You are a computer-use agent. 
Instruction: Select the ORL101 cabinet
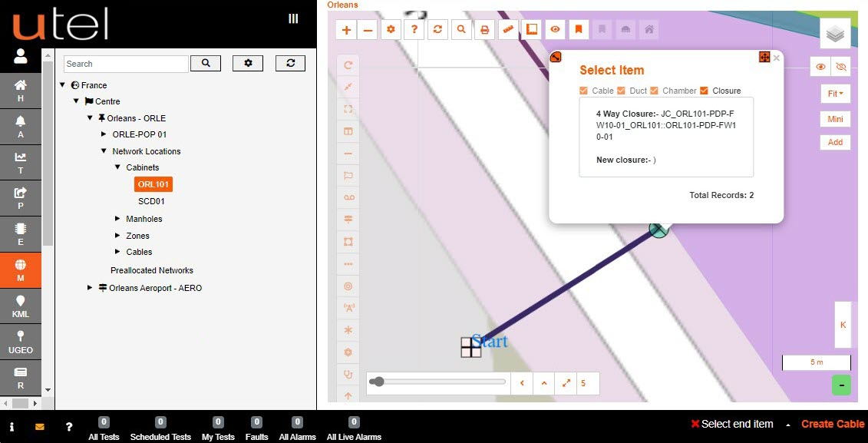(x=153, y=184)
